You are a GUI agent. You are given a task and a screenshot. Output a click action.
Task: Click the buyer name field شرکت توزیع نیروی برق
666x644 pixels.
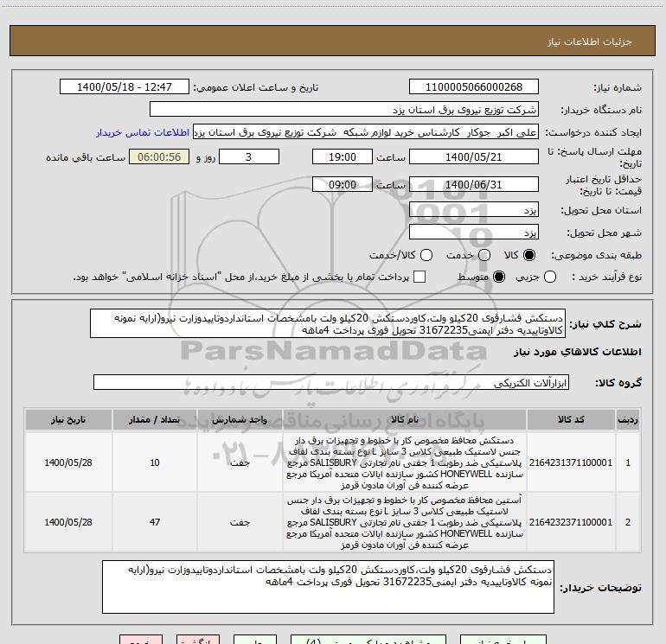(344, 110)
